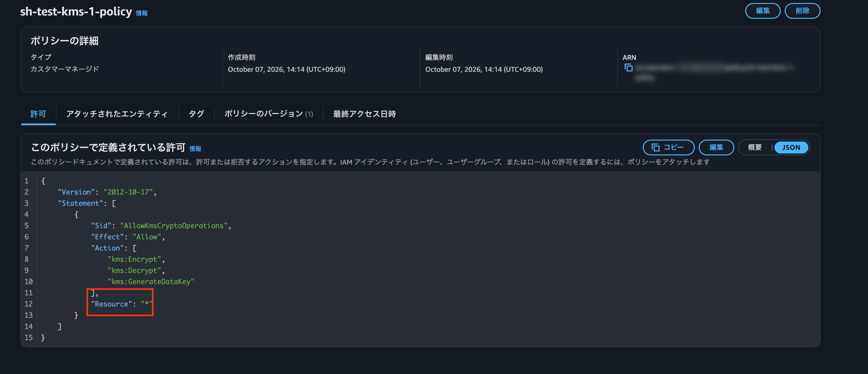Click the 作成時刻 date value
Image resolution: width=868 pixels, height=374 pixels.
click(286, 69)
